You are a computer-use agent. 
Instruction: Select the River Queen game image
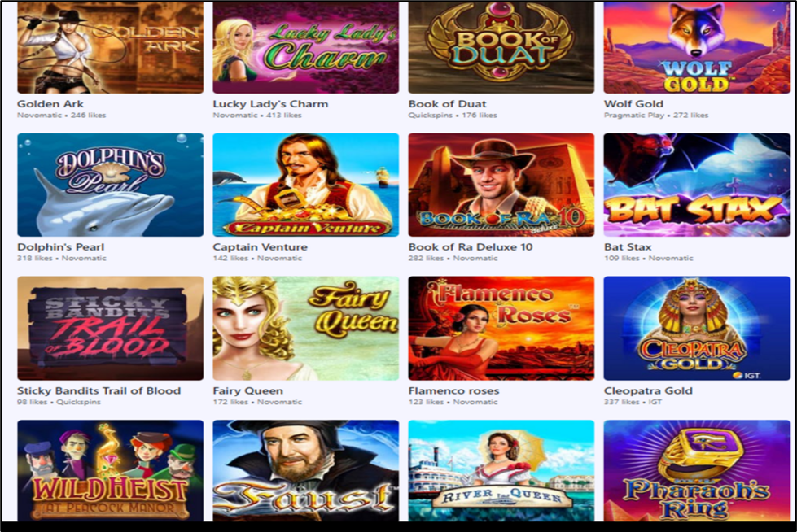501,470
